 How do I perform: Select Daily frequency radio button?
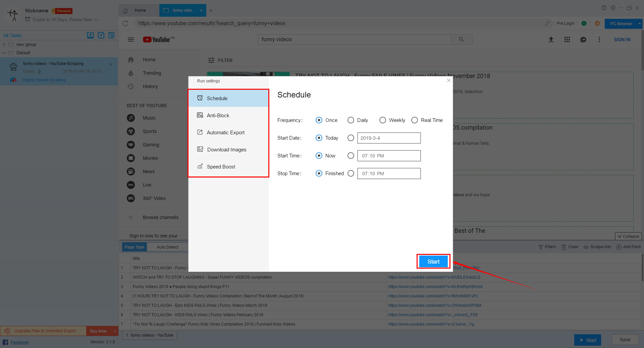click(351, 120)
